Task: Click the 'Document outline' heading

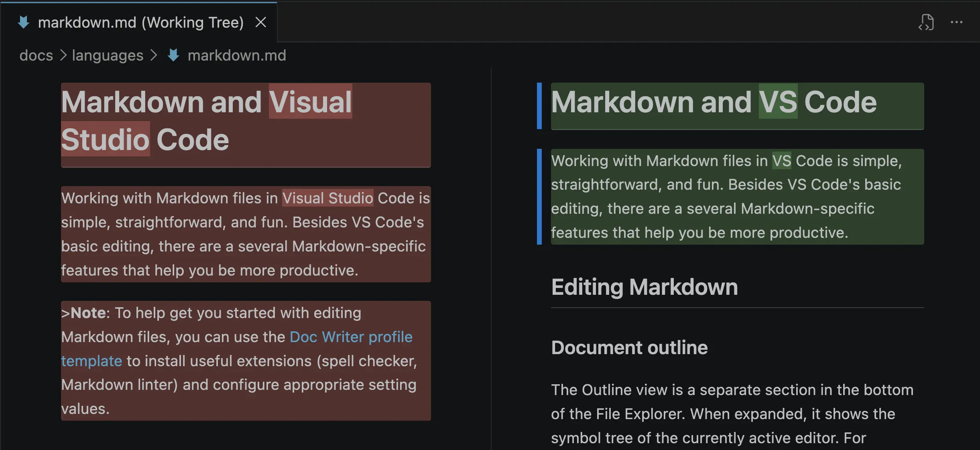Action: (x=629, y=348)
